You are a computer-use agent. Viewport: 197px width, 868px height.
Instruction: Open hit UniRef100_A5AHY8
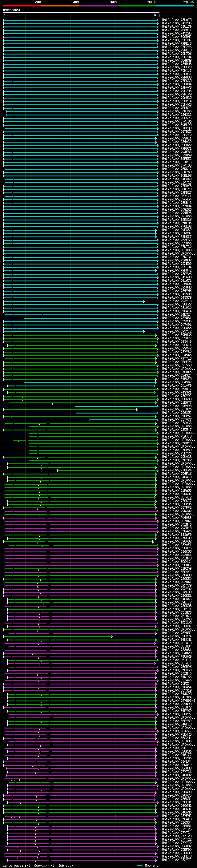[177, 443]
